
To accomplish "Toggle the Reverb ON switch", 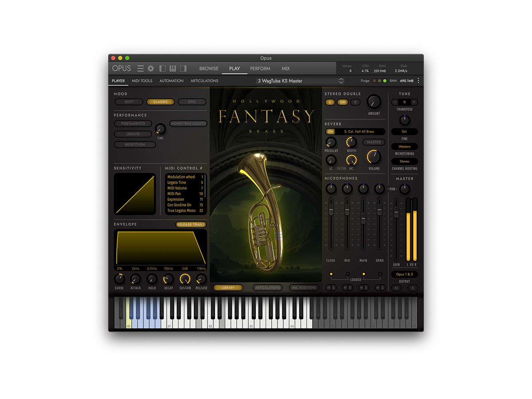I will point(330,132).
